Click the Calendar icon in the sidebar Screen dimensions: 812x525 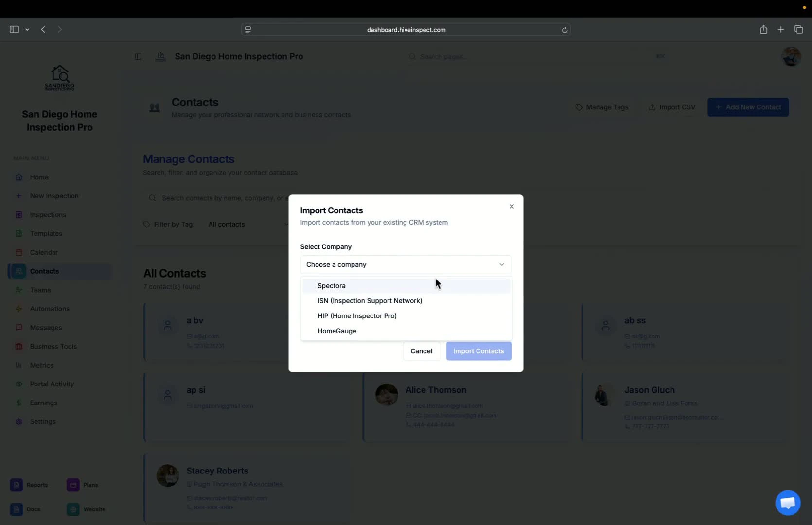(18, 252)
